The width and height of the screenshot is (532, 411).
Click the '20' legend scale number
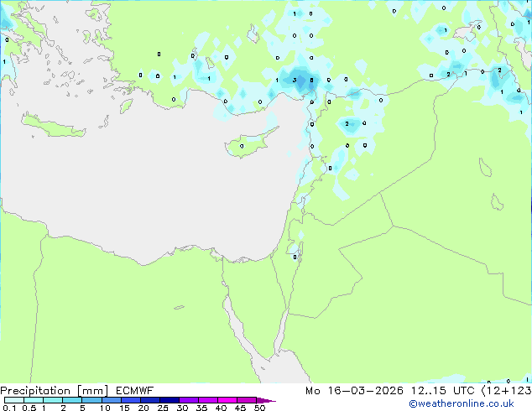(143, 408)
